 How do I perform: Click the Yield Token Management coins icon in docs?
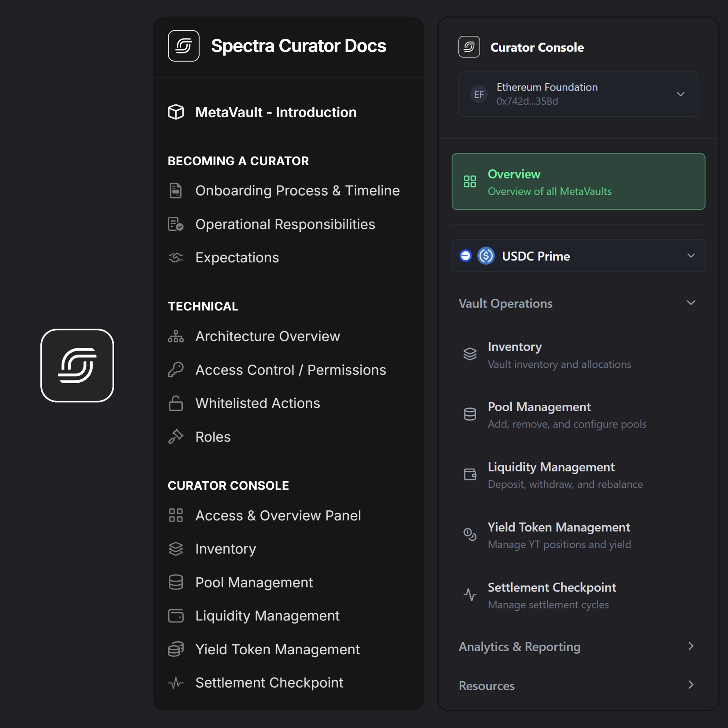tap(176, 649)
